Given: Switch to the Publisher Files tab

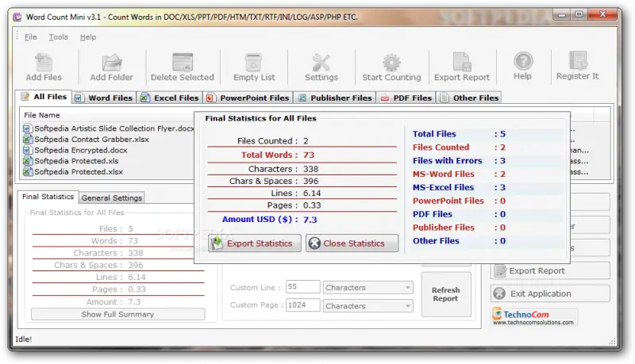Looking at the screenshot, I should pos(335,98).
